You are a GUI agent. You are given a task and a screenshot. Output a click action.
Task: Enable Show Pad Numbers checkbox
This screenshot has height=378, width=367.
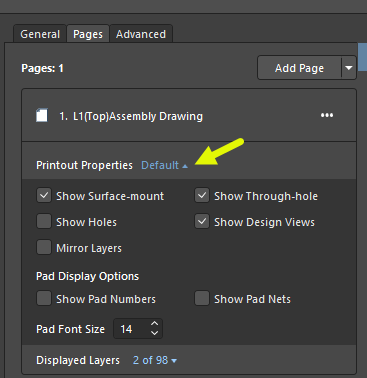point(44,299)
